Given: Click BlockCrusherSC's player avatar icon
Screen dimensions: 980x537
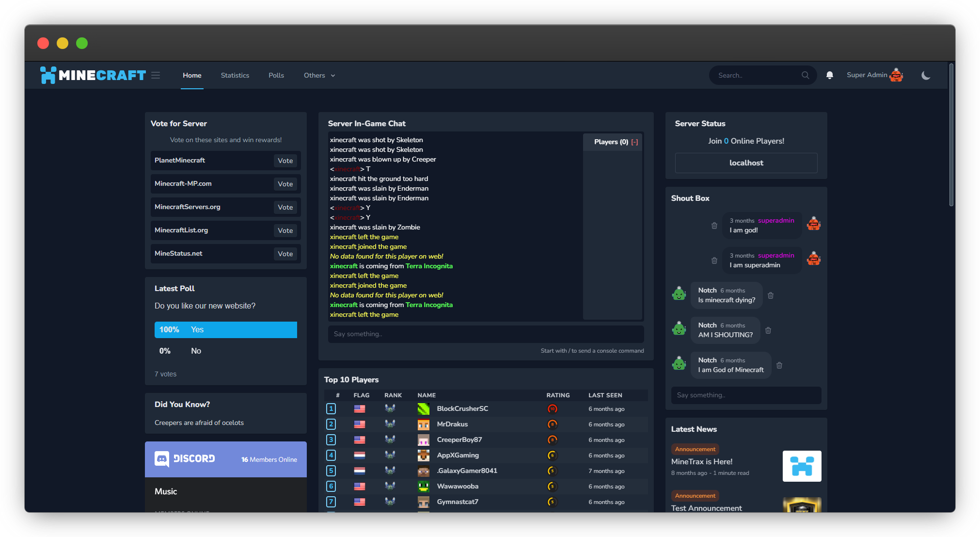Looking at the screenshot, I should [x=423, y=409].
